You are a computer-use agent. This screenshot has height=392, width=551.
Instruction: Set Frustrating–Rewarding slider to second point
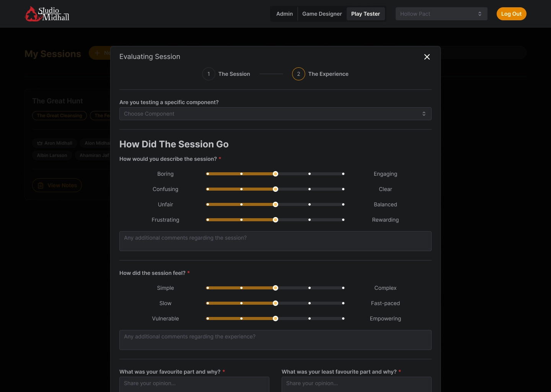point(241,220)
